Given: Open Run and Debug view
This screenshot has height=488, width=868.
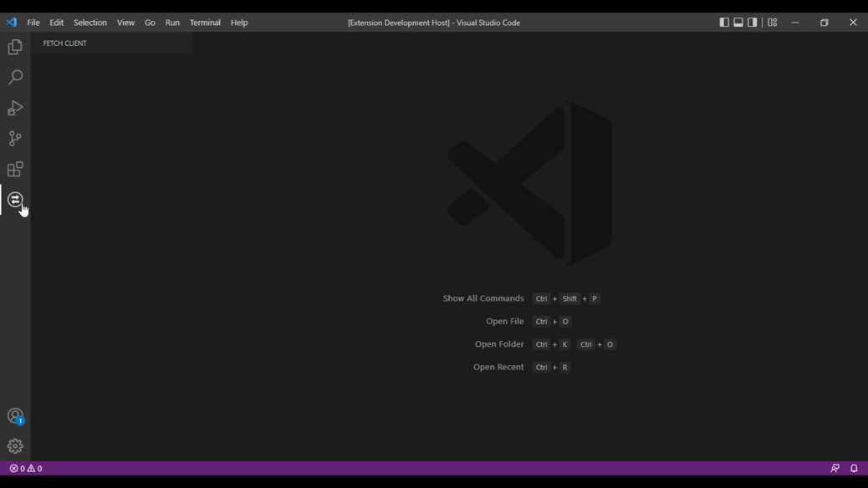Looking at the screenshot, I should click(x=15, y=108).
